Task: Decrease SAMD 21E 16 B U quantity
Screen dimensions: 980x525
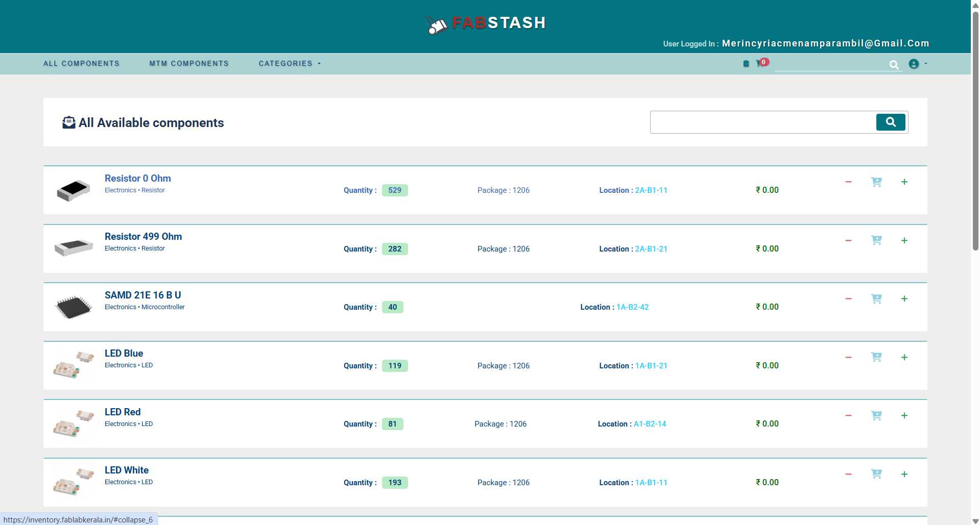Action: point(848,298)
